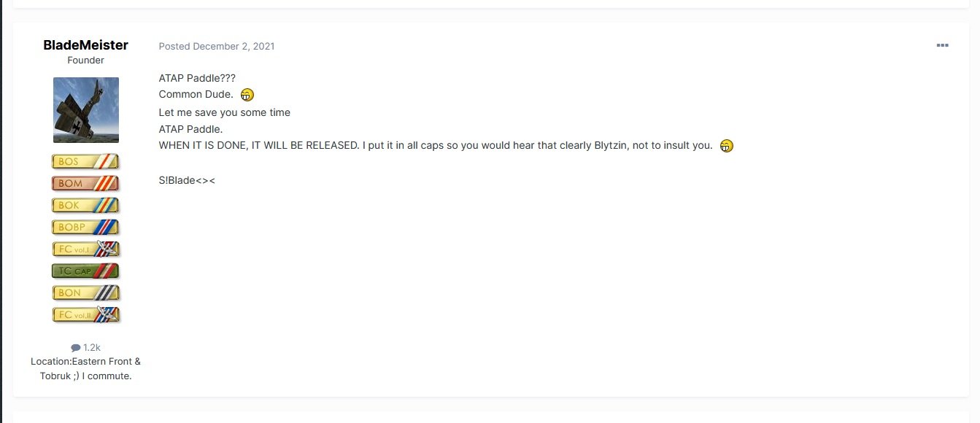980x423 pixels.
Task: Open the post options ellipsis menu
Action: pos(942,46)
